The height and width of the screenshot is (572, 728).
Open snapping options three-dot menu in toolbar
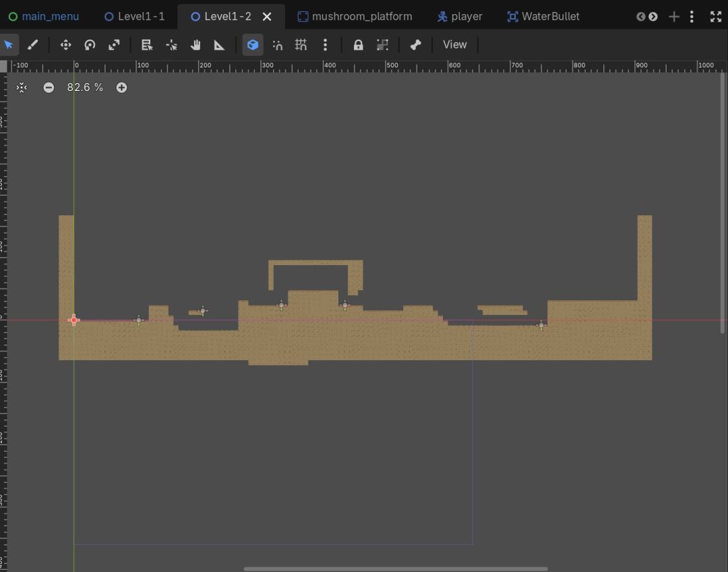(x=325, y=45)
